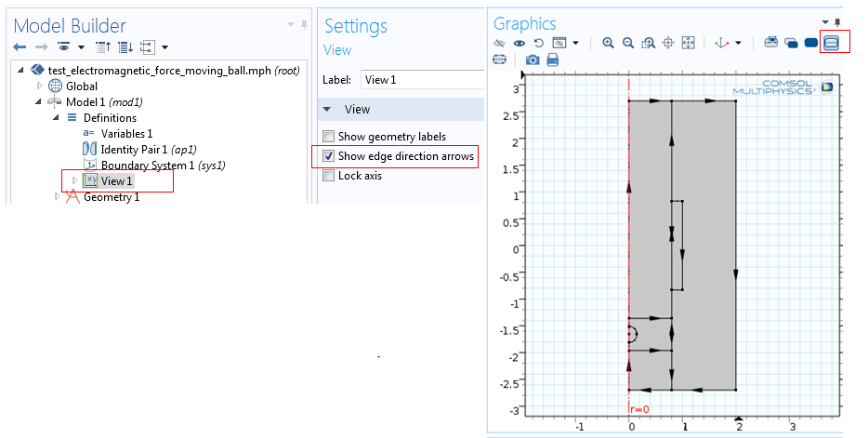
Task: Collapse the View section header arrow
Action: click(x=327, y=110)
